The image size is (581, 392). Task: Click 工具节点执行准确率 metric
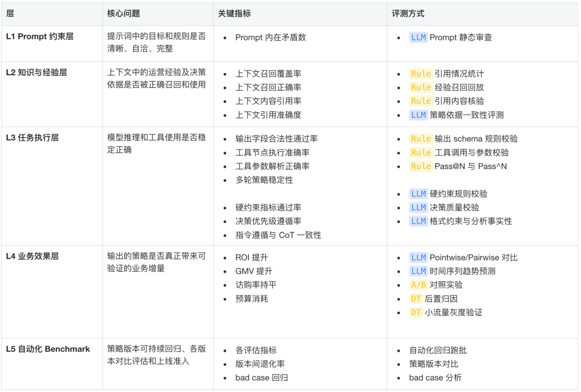click(272, 153)
